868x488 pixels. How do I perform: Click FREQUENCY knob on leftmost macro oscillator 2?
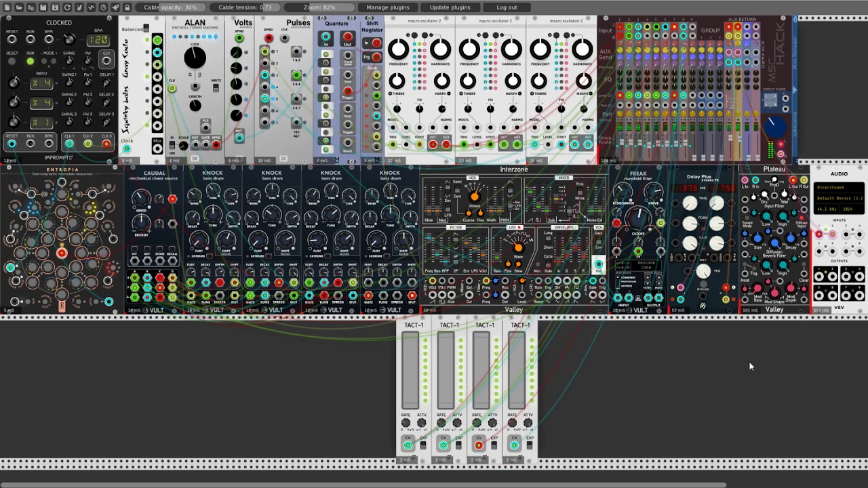[399, 49]
